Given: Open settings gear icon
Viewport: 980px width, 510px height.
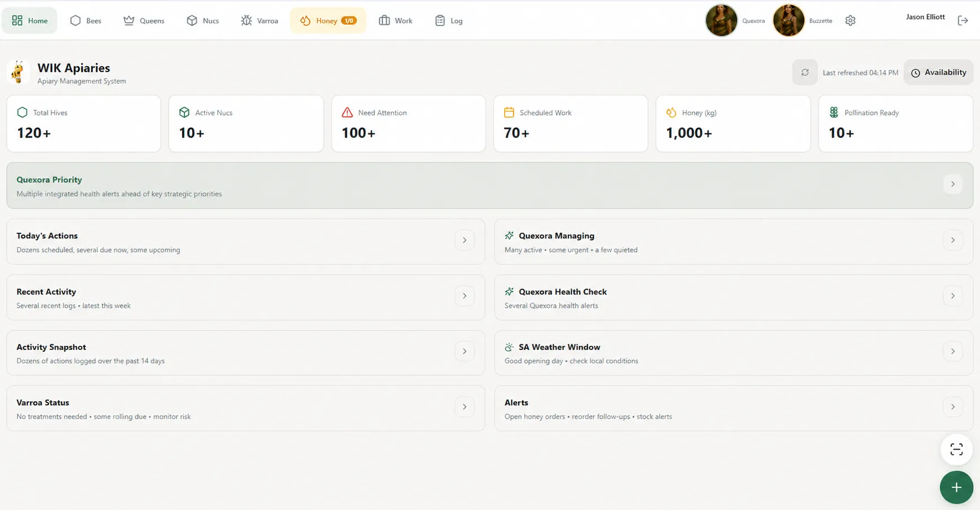Looking at the screenshot, I should [850, 21].
